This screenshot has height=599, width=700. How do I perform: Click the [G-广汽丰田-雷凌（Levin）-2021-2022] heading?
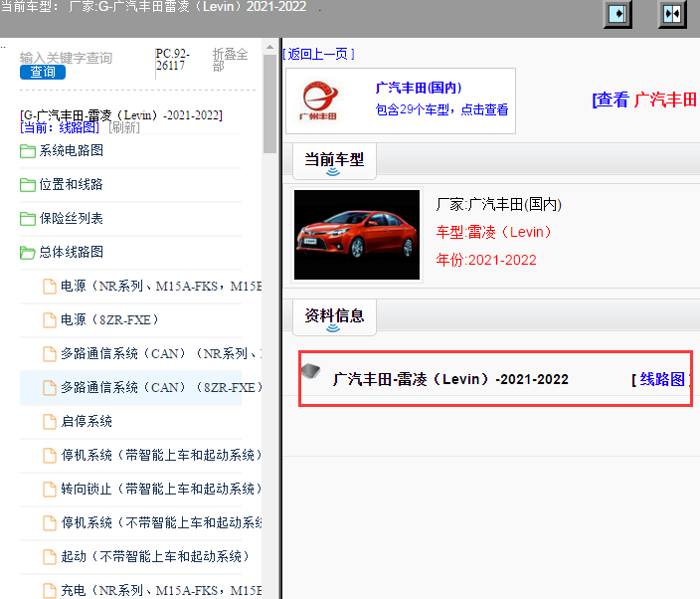coord(121,115)
